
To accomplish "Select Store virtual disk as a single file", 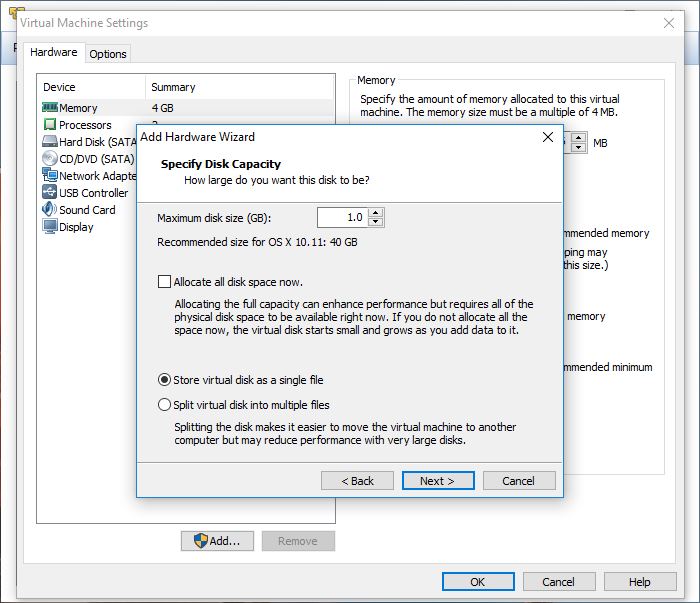I will point(164,380).
